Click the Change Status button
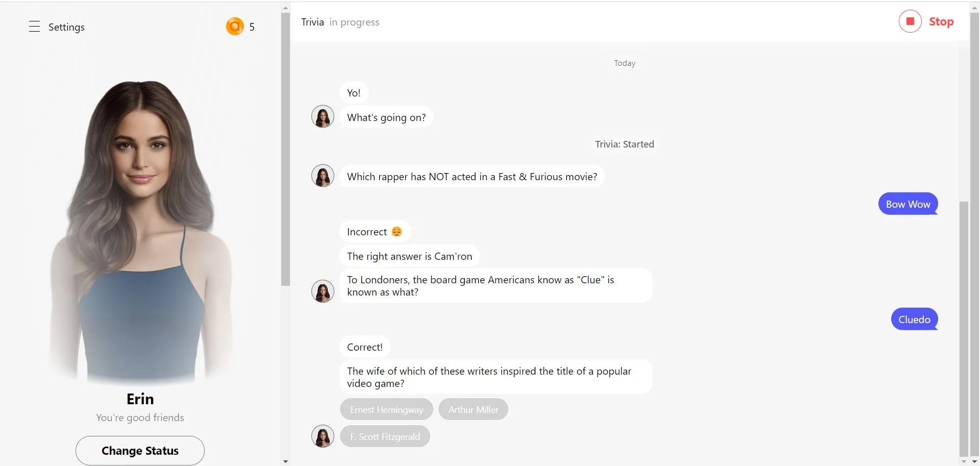 [139, 451]
